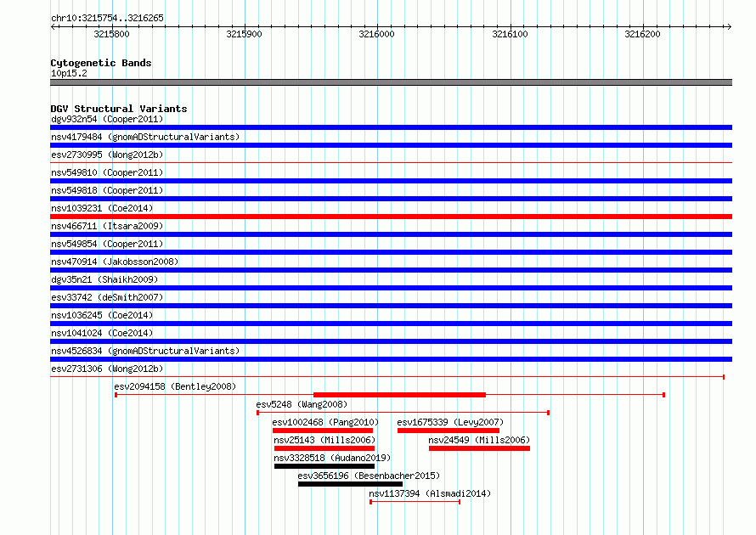Open nsv466711 (Itsara2009) variant
This screenshot has height=535, width=756.
click(107, 226)
